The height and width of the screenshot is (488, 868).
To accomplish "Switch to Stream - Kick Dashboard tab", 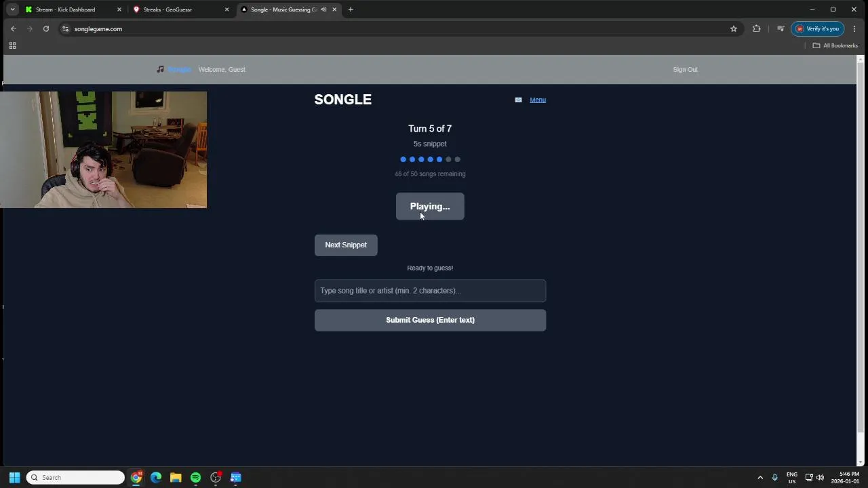I will pos(65,9).
